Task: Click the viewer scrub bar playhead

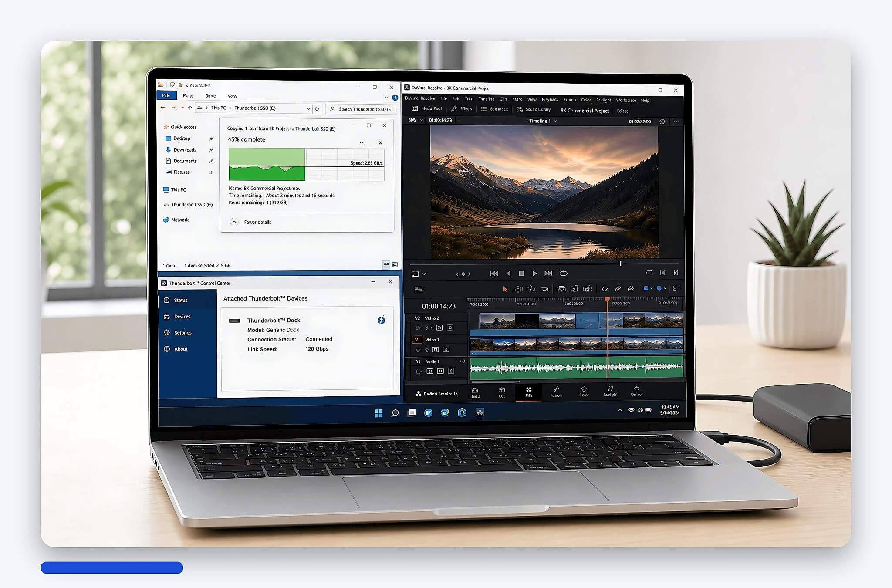Action: tap(621, 264)
